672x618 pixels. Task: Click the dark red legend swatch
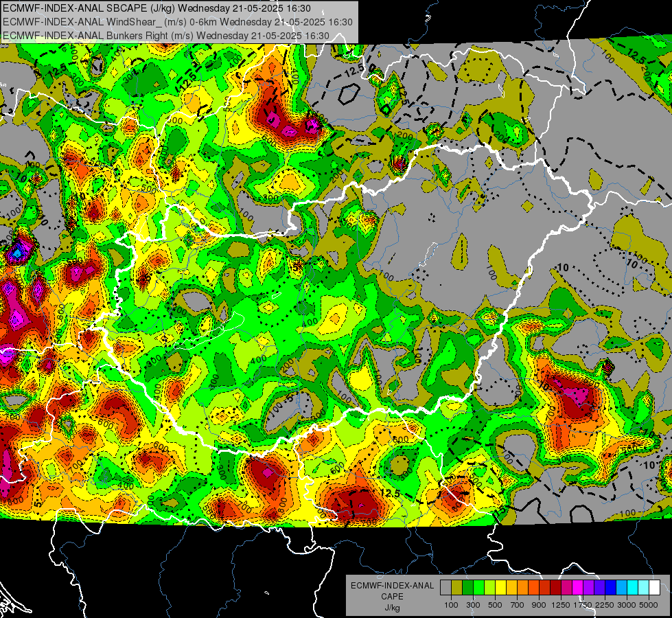555,588
